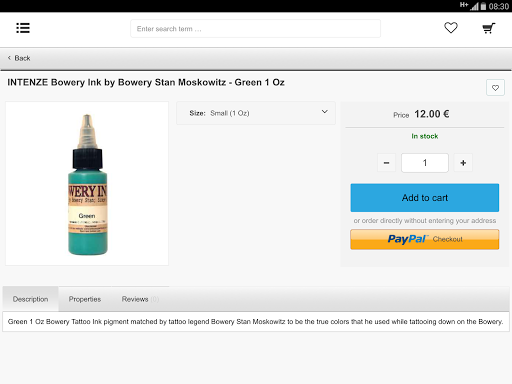
Task: Open the shopping cart icon
Action: 489,28
